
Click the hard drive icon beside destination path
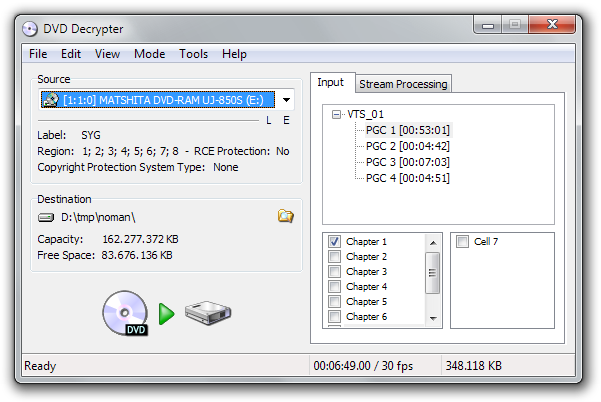(46, 218)
